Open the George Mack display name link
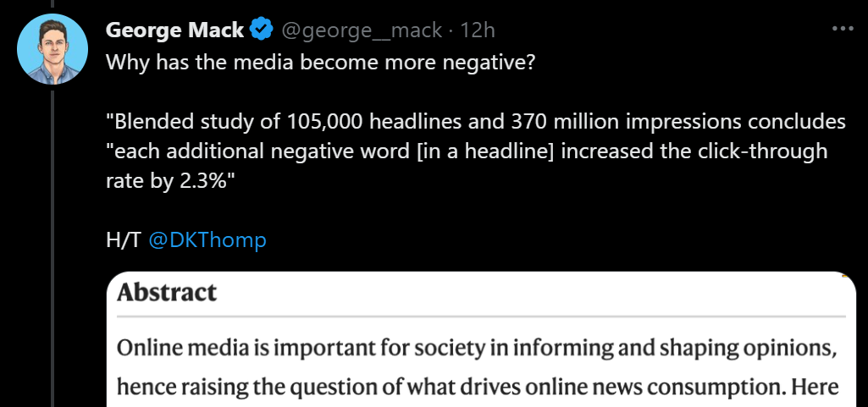The image size is (868, 407). click(175, 30)
